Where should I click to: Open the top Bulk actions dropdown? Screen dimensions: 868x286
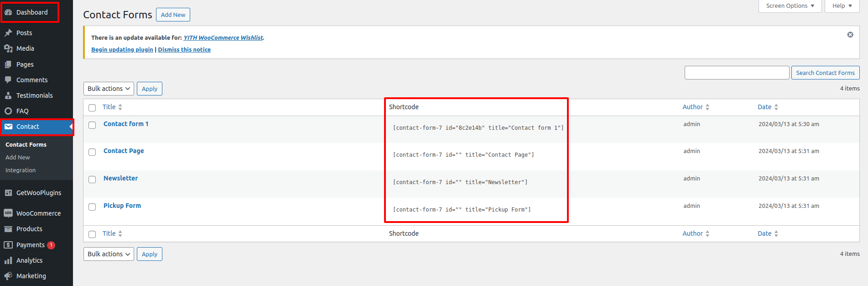(109, 89)
